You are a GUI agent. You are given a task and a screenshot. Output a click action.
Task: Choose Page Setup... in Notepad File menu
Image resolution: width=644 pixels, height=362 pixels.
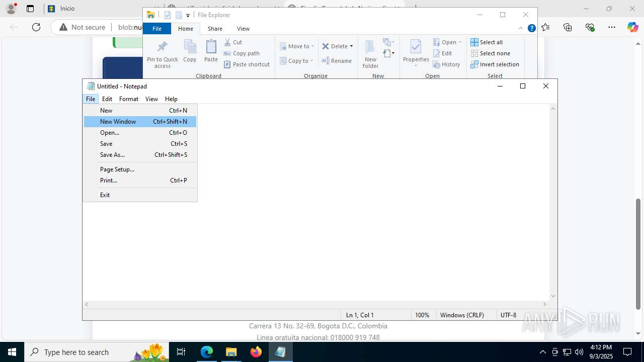(140, 169)
